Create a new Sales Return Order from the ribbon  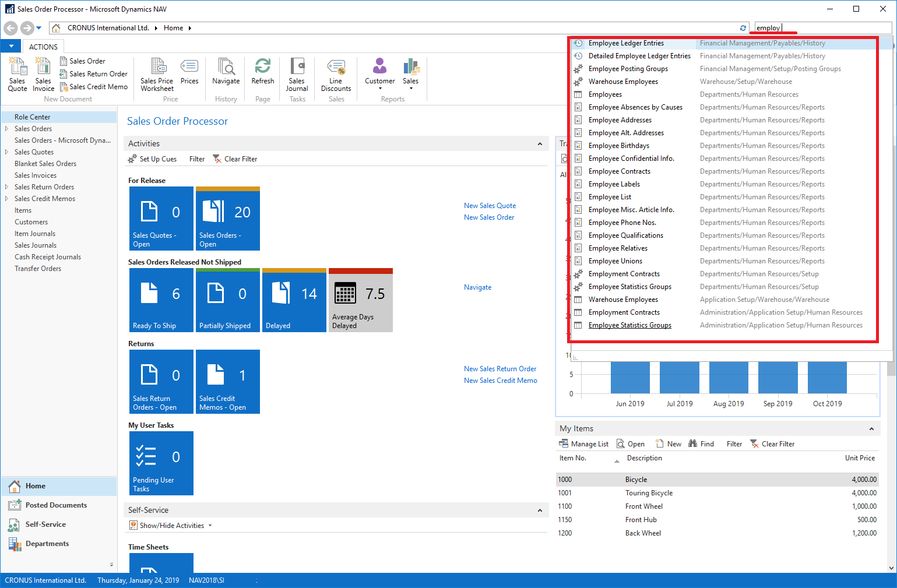click(x=93, y=74)
